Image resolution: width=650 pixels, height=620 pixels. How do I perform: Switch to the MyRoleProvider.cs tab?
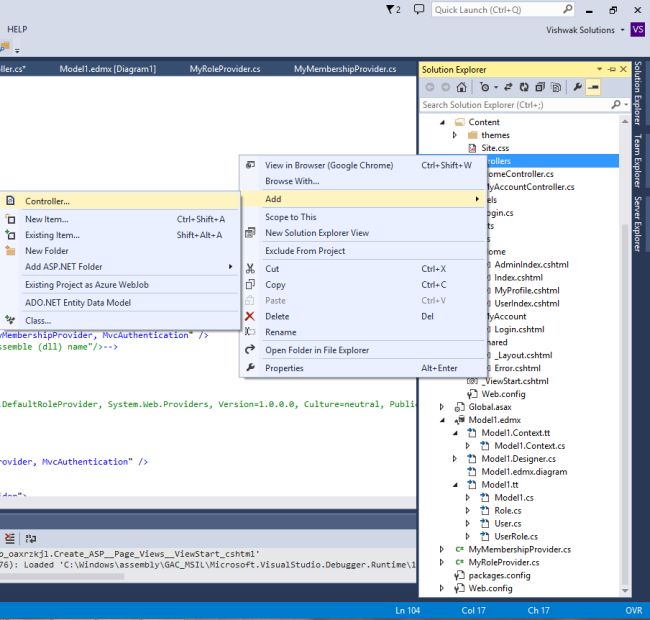225,69
